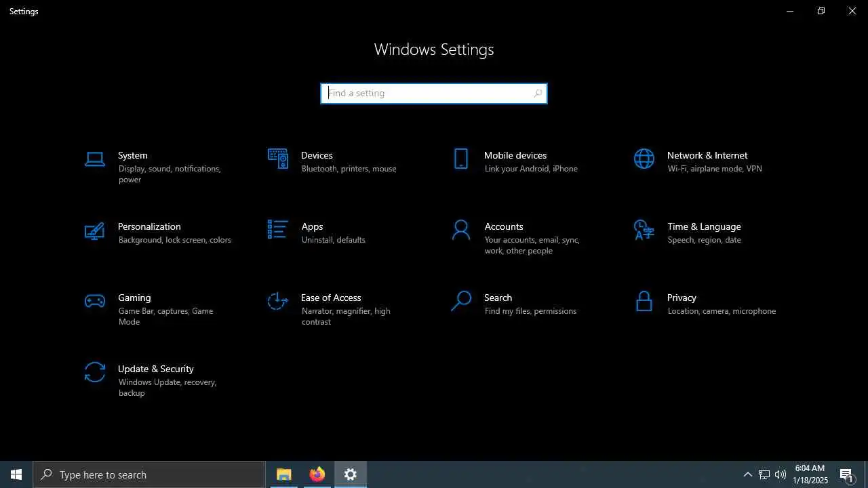Click 'Wi-Fi, airplane mode, VPN' text
The width and height of the screenshot is (868, 488).
tap(715, 169)
